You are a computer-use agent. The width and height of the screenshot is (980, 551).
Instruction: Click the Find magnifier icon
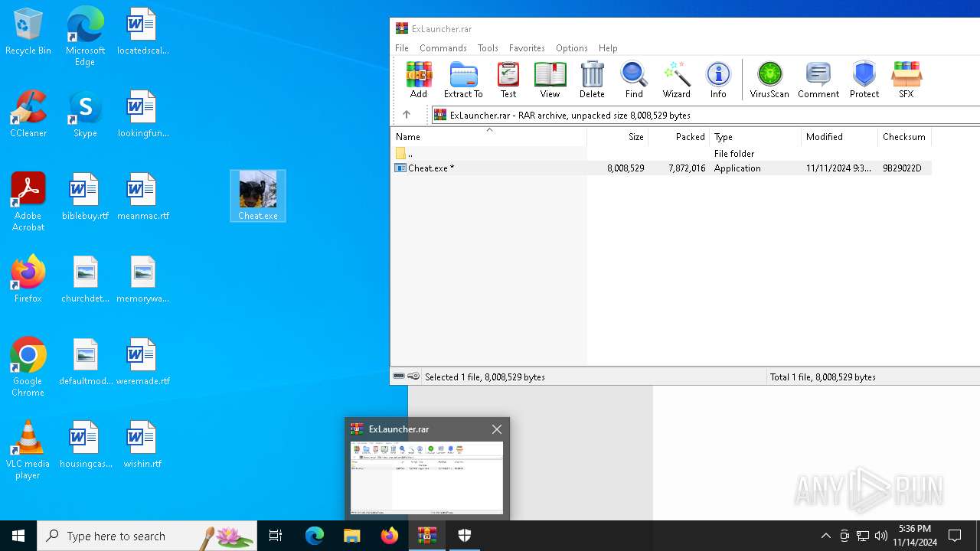[x=634, y=80]
